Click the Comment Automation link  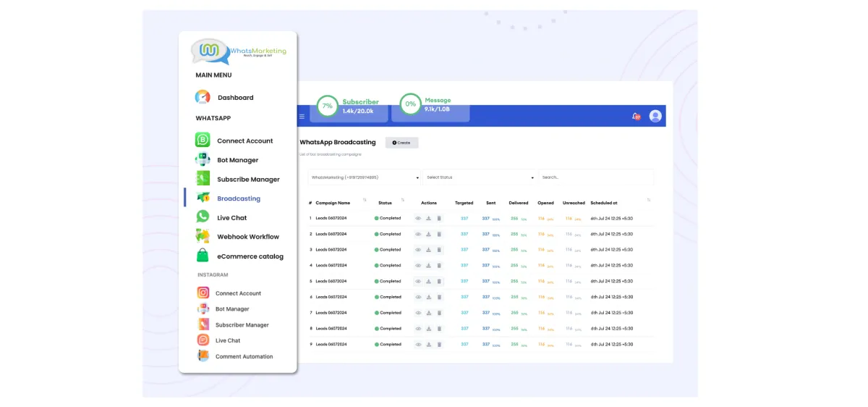tap(244, 356)
